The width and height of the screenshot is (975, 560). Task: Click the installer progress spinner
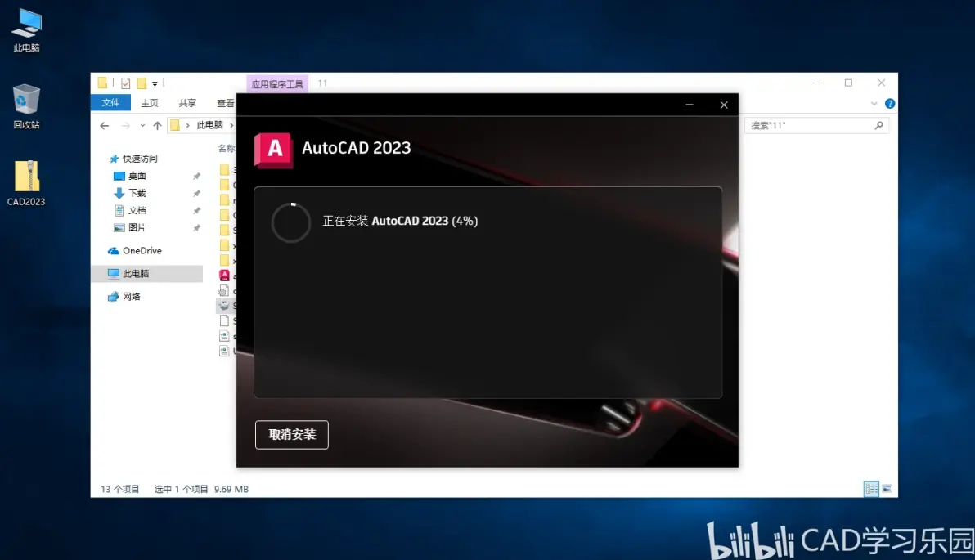tap(291, 222)
